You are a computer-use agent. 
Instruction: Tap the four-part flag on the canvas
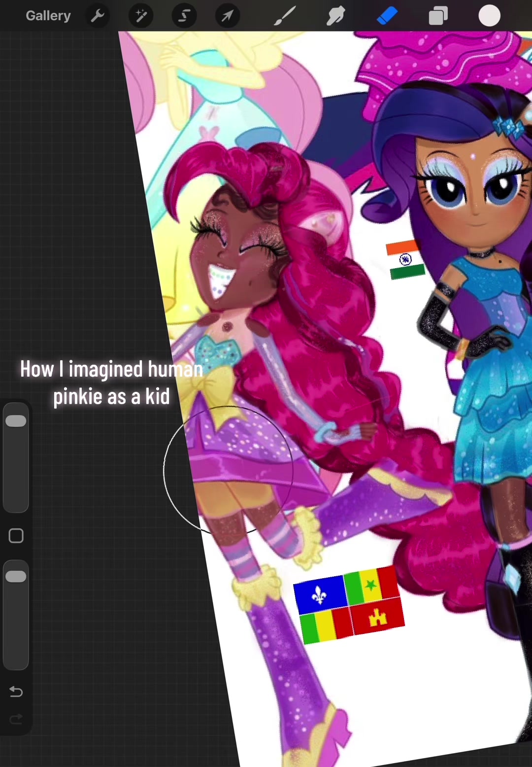pyautogui.click(x=349, y=605)
